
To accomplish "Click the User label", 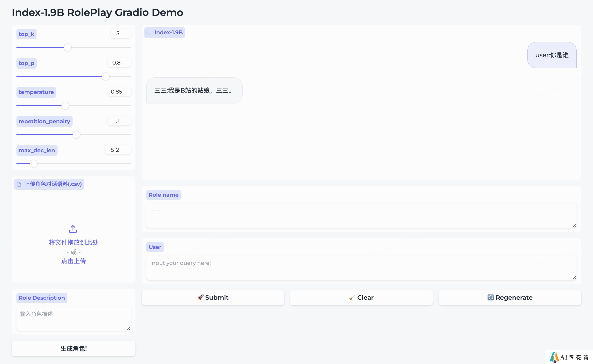I will click(155, 247).
